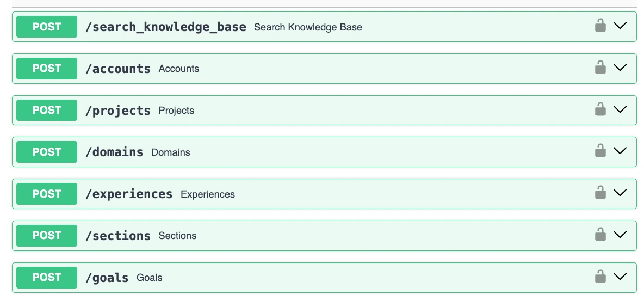The width and height of the screenshot is (644, 300).
Task: Expand the /sections chevron arrow
Action: pos(620,235)
